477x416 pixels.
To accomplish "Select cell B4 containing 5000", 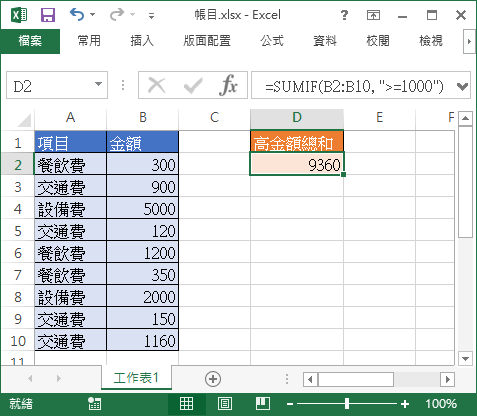I will pyautogui.click(x=142, y=208).
